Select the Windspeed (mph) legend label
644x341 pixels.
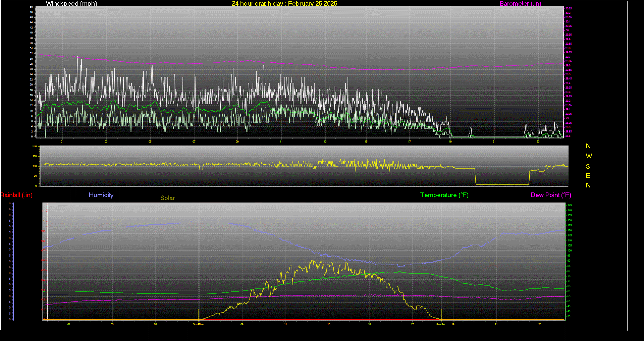click(x=71, y=4)
